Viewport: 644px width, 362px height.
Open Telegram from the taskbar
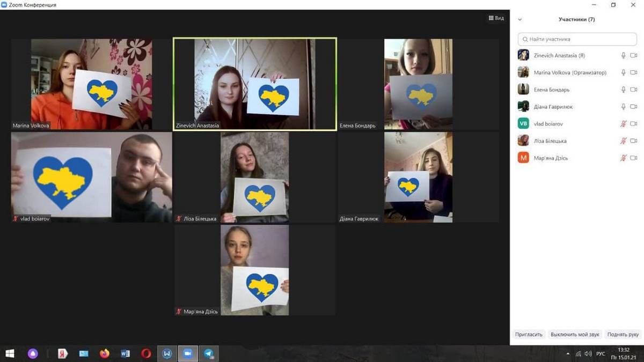[208, 353]
